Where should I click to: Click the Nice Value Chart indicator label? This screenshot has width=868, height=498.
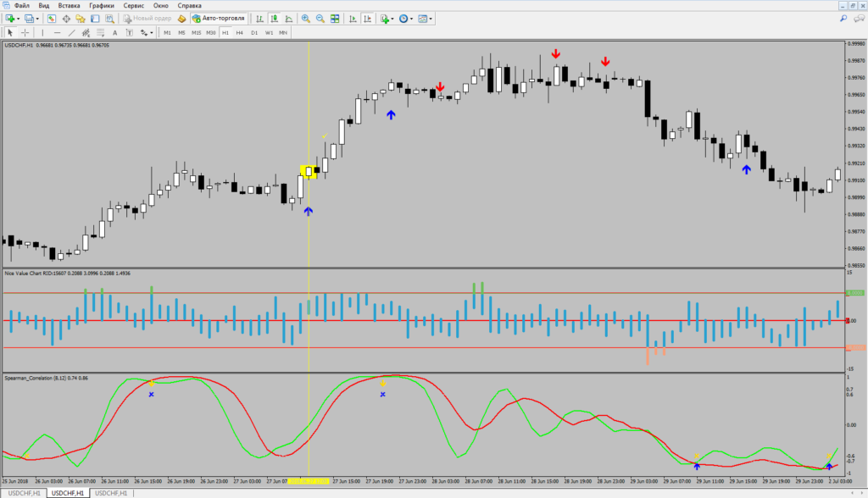(68, 274)
